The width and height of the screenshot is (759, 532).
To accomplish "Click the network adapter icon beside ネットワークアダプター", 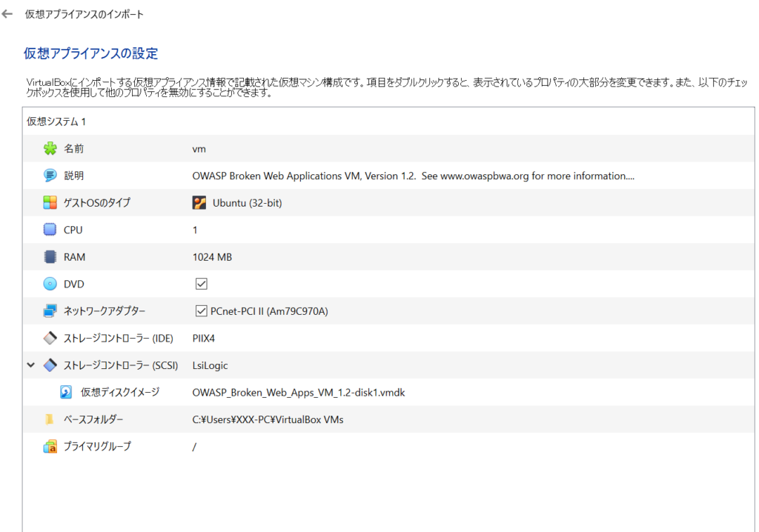I will (x=49, y=311).
